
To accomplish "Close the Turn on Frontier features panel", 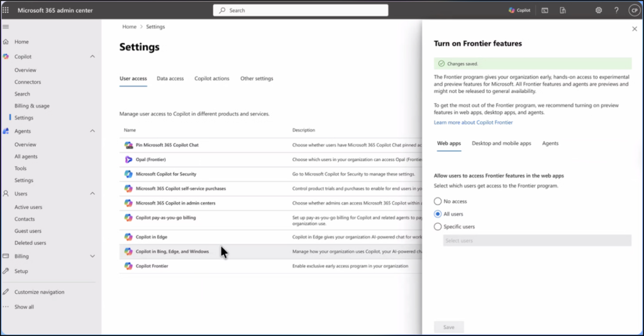I will click(635, 29).
